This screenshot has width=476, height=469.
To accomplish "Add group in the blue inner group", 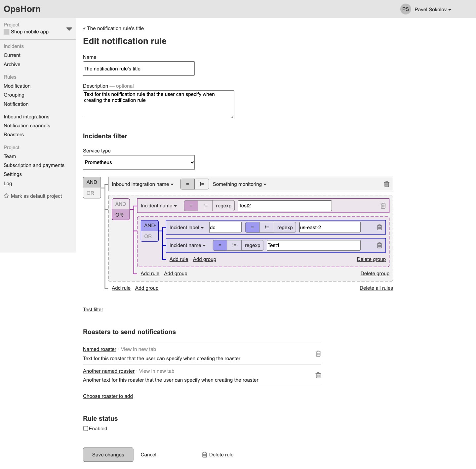I will click(x=205, y=259).
